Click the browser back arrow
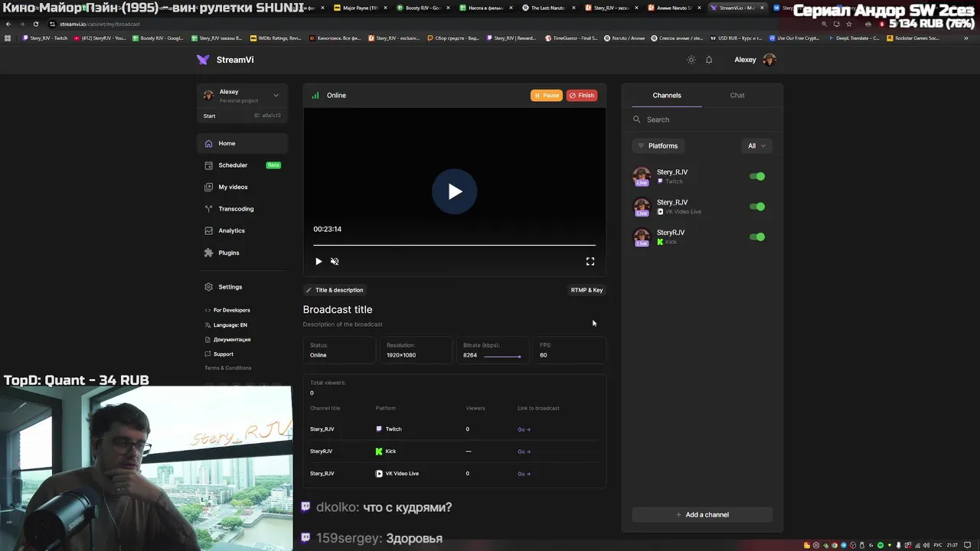980x551 pixels. point(8,24)
